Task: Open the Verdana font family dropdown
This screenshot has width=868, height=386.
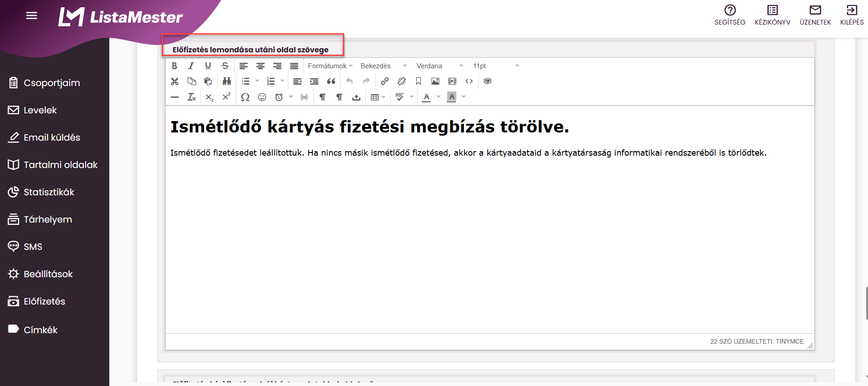Action: 440,66
